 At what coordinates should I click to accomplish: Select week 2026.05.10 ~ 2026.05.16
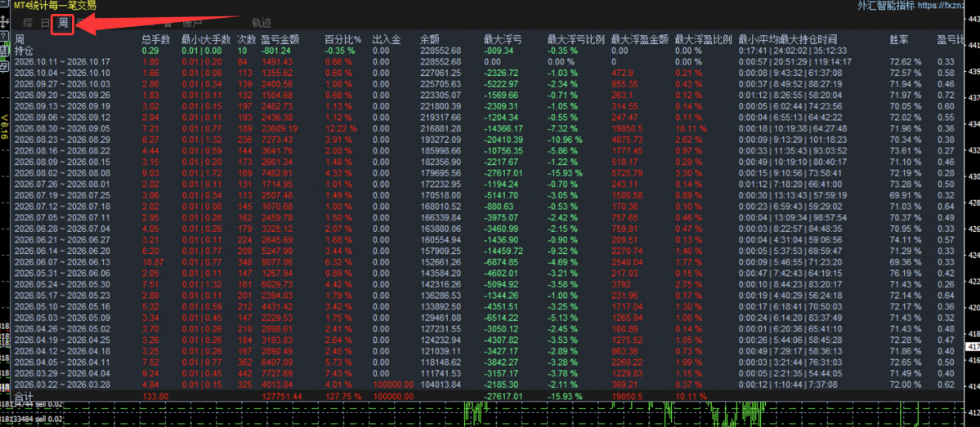click(62, 306)
